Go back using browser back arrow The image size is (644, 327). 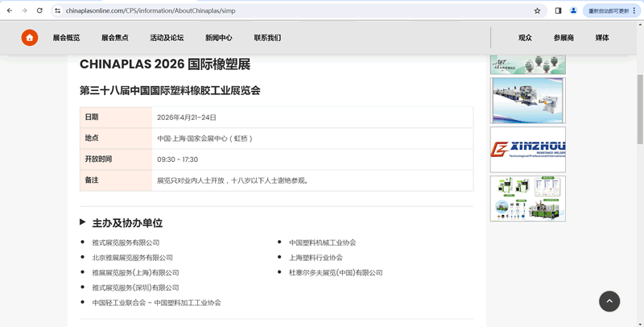[x=10, y=10]
